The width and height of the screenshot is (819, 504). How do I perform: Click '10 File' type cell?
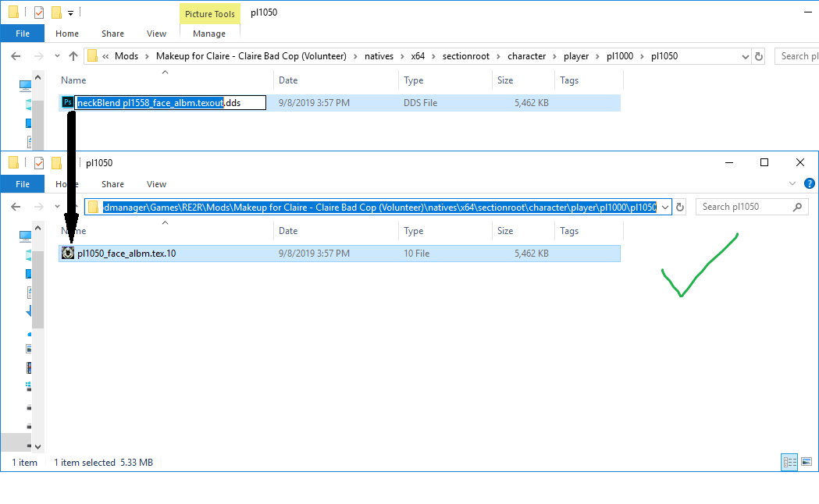[x=416, y=254]
